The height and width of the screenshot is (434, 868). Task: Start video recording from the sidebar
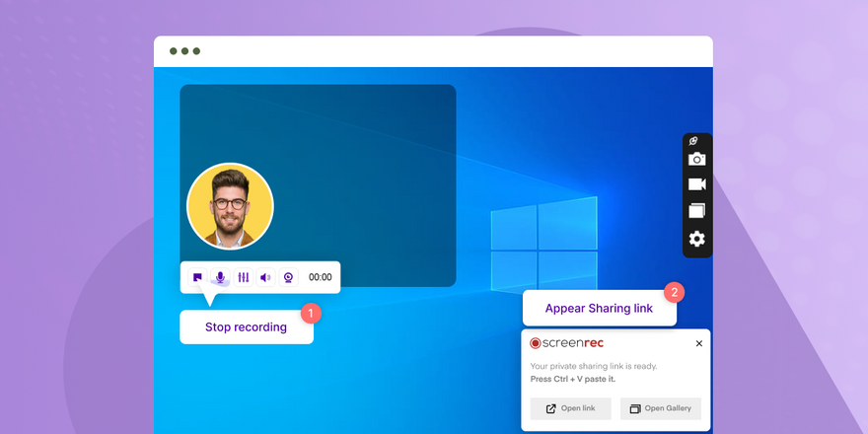coord(697,184)
